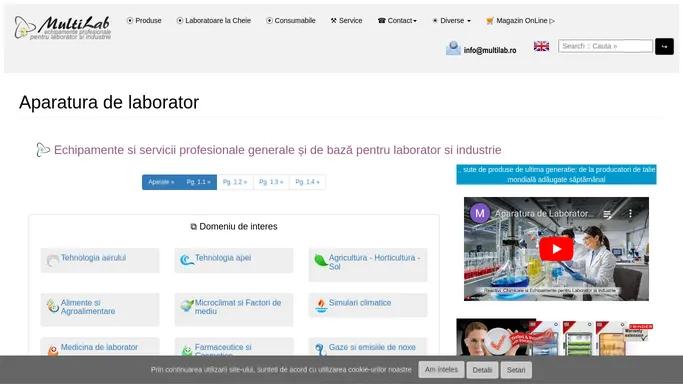The image size is (683, 384).
Task: Click the Tehnologia aerului icon
Action: pyautogui.click(x=52, y=260)
